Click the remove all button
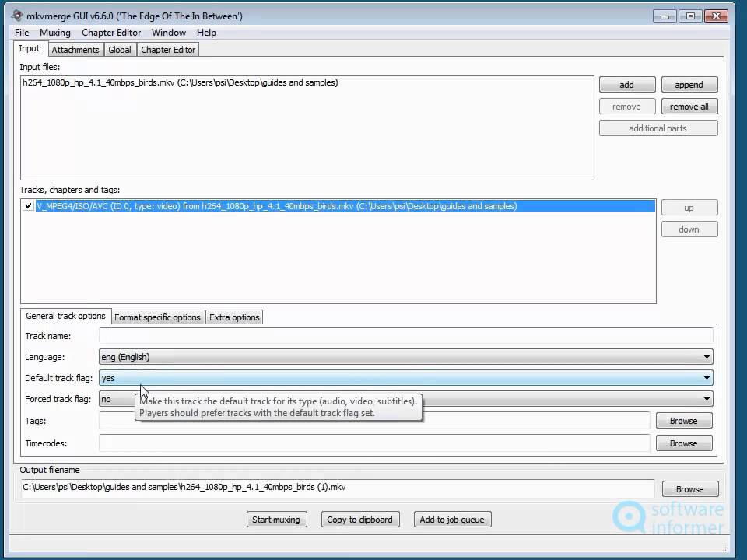Viewport: 747px width, 560px height. pyautogui.click(x=689, y=107)
